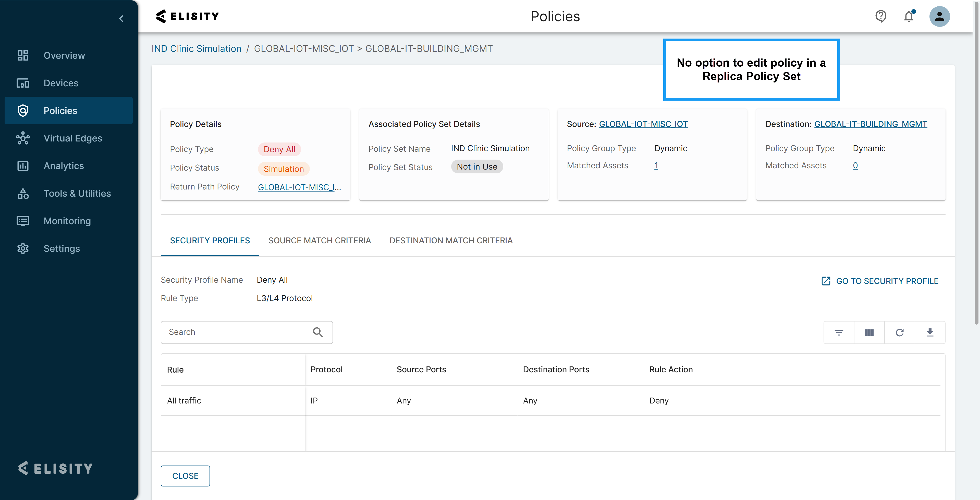Switch to Destination Match Criteria tab
This screenshot has width=980, height=500.
pyautogui.click(x=451, y=240)
